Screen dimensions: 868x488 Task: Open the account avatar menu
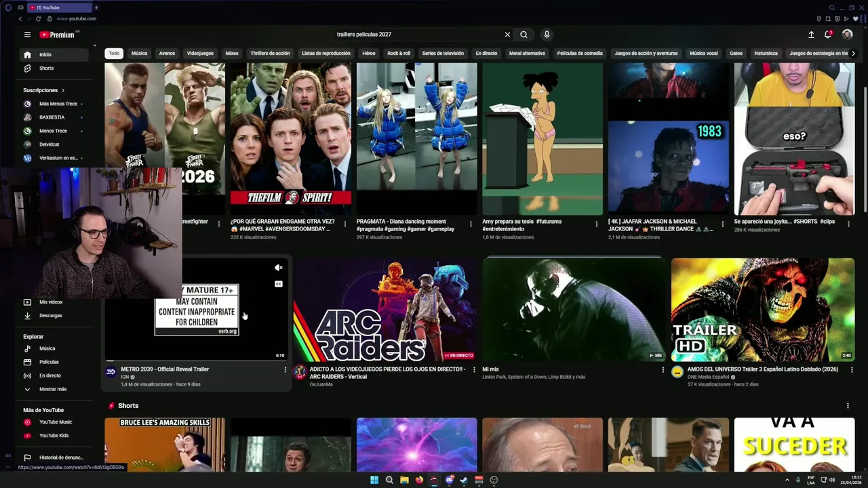coord(847,35)
